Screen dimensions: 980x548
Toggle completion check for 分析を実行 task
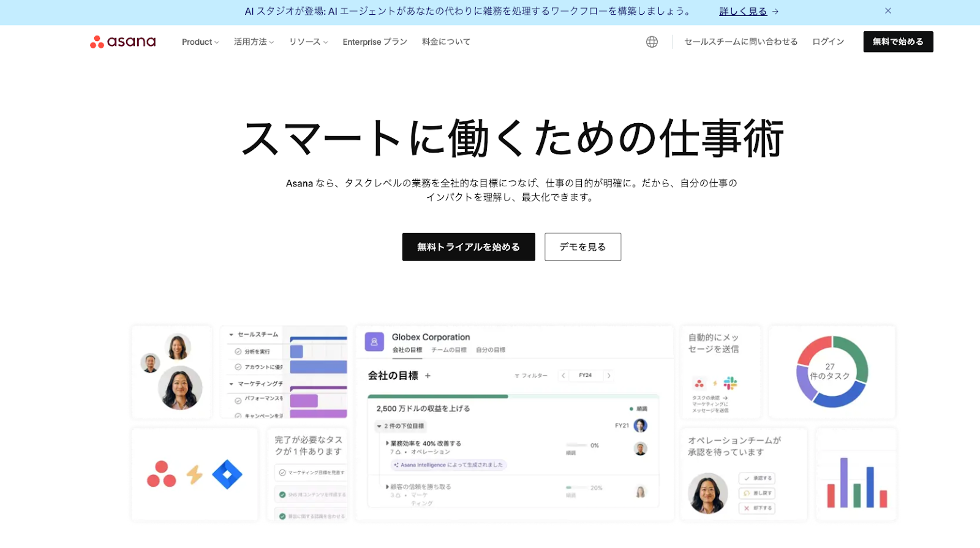[x=238, y=352]
